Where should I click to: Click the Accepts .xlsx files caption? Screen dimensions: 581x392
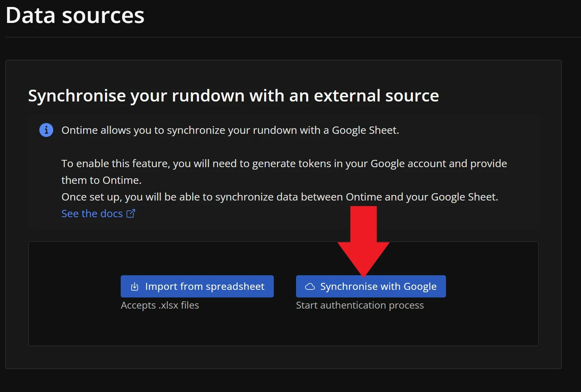[160, 305]
